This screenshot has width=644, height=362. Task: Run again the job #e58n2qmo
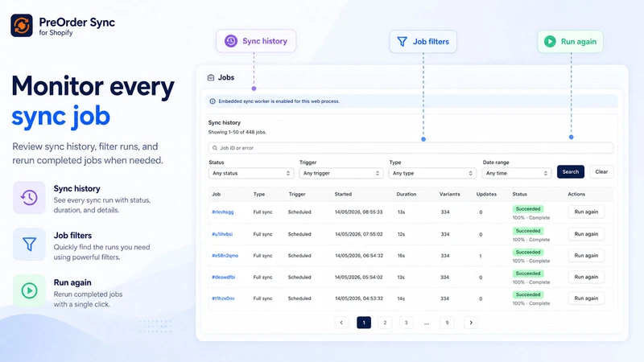click(x=586, y=255)
